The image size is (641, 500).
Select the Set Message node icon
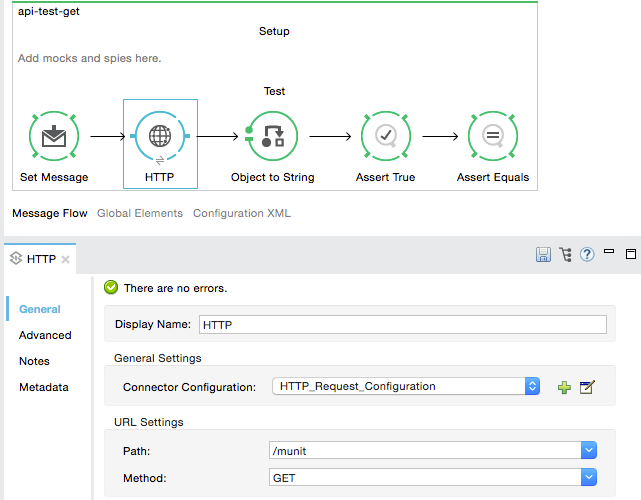tap(53, 136)
